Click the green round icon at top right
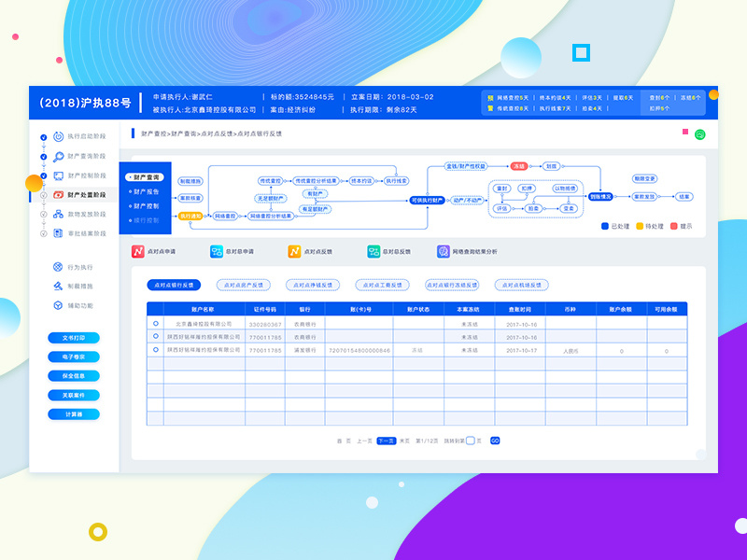747x560 pixels. pos(700,134)
